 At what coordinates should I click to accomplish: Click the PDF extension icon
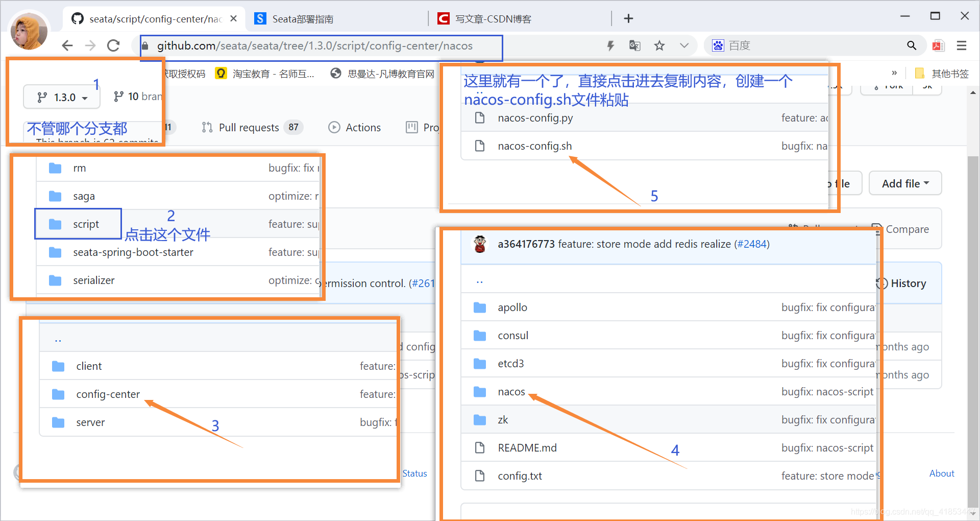pos(938,45)
